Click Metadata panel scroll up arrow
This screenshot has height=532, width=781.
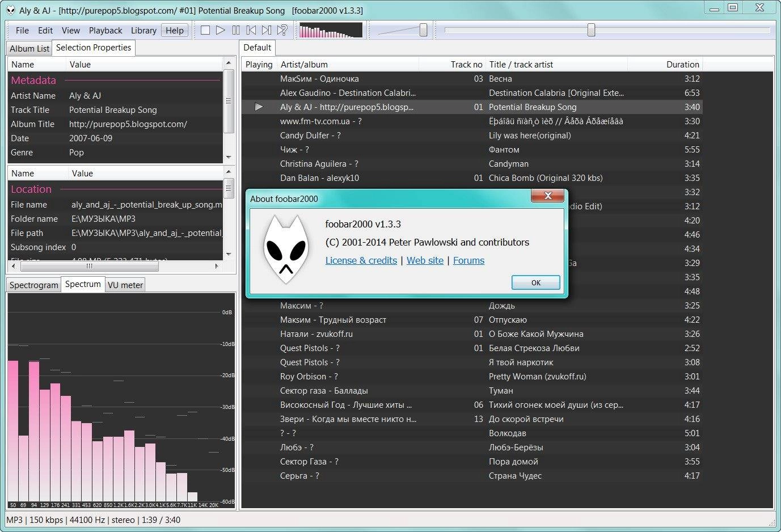229,62
